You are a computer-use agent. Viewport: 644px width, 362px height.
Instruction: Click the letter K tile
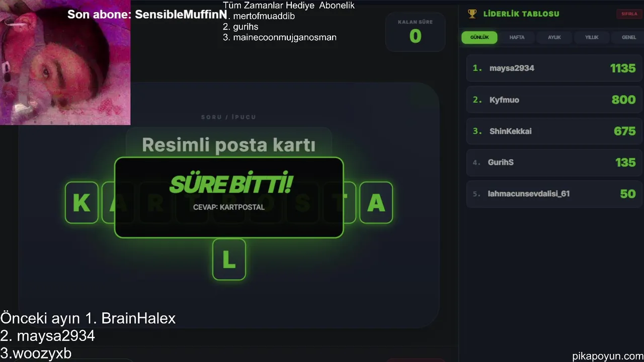82,203
